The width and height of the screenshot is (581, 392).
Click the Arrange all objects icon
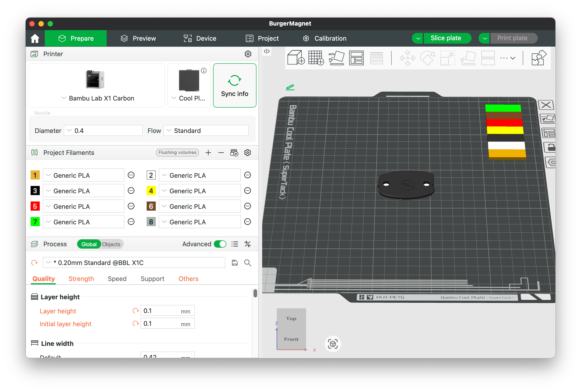[x=356, y=58]
